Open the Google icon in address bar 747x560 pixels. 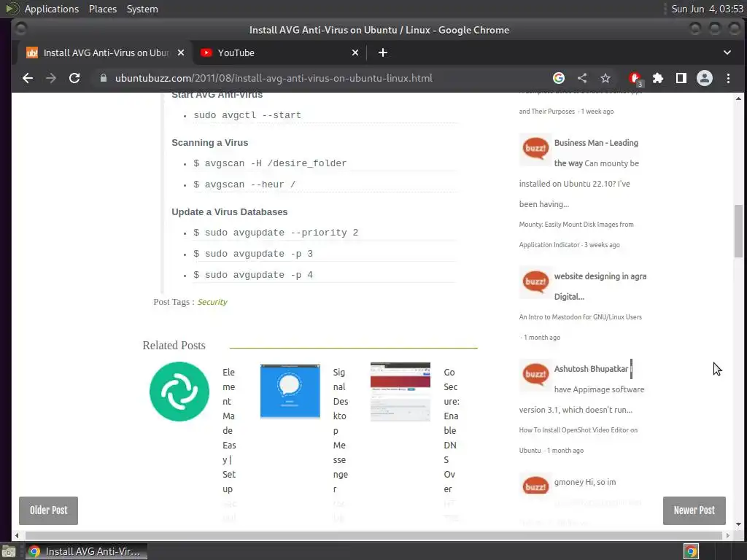coord(559,78)
